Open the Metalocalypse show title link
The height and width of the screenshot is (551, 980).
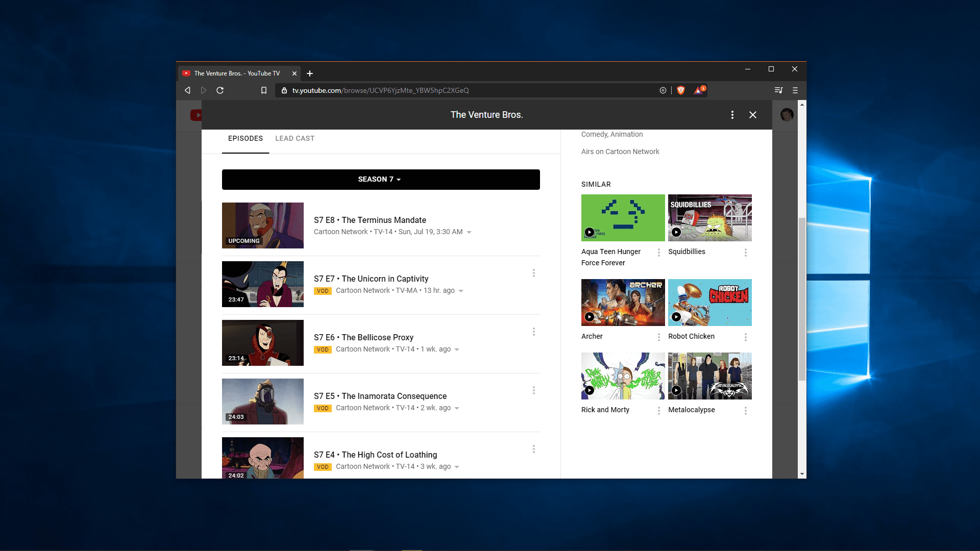(692, 410)
